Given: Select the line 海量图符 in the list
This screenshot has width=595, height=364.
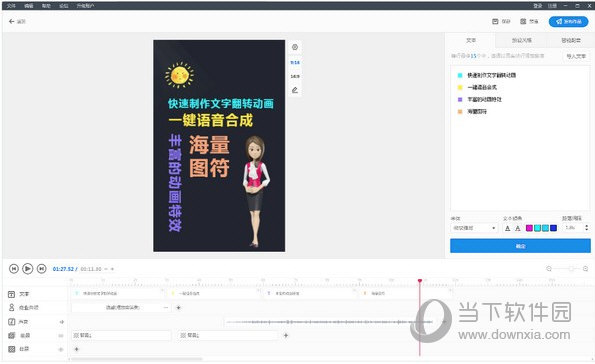Looking at the screenshot, I should tap(477, 112).
